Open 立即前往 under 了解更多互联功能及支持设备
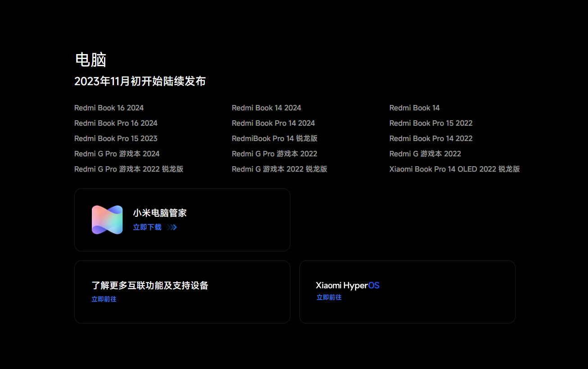Screen dimensions: 588x369 click(x=104, y=299)
